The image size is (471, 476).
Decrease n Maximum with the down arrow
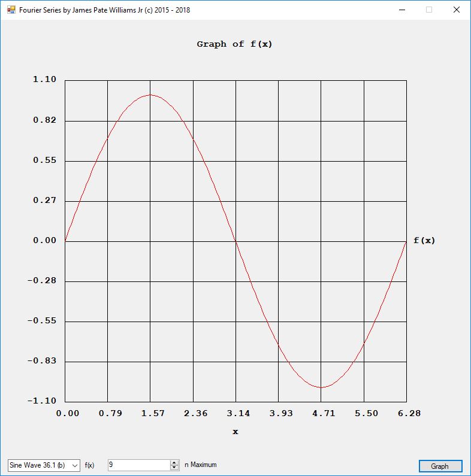[x=174, y=468]
